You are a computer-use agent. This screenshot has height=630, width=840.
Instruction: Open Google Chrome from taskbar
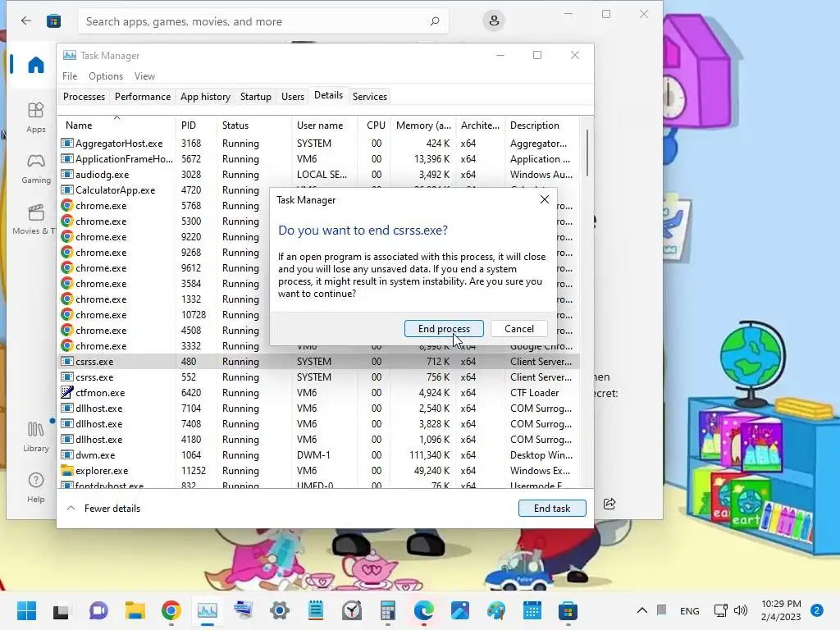click(171, 610)
